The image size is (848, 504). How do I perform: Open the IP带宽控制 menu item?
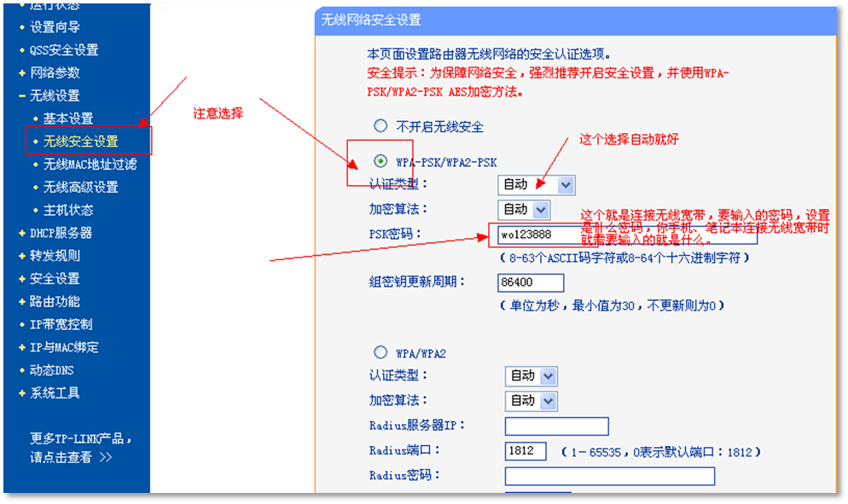pos(61,324)
